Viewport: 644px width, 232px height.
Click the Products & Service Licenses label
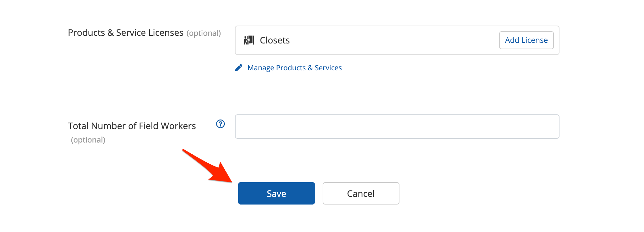[x=125, y=33]
